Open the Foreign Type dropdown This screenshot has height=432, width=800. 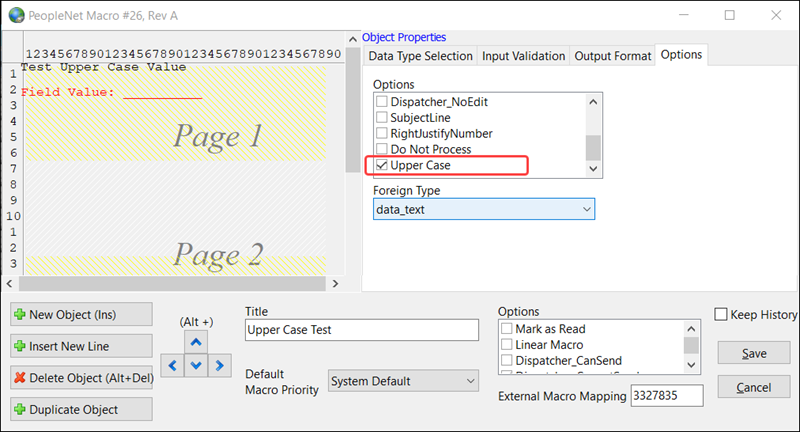484,209
